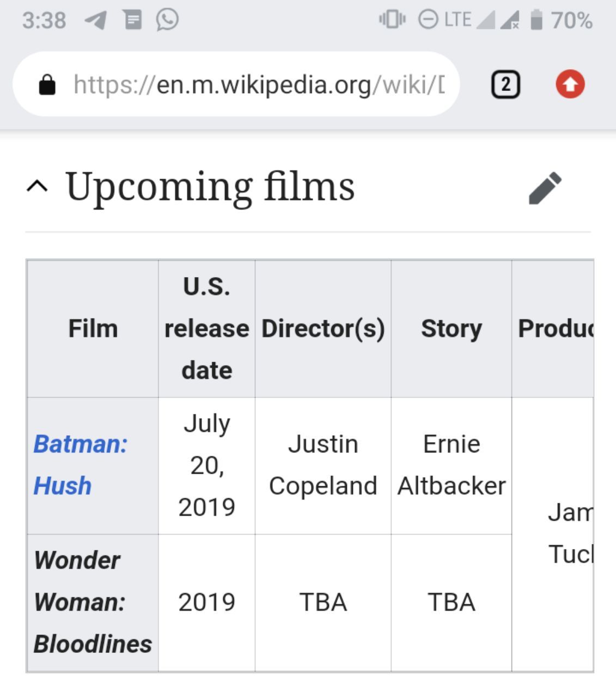Select the U.S. release date header
The width and height of the screenshot is (616, 697).
[207, 328]
